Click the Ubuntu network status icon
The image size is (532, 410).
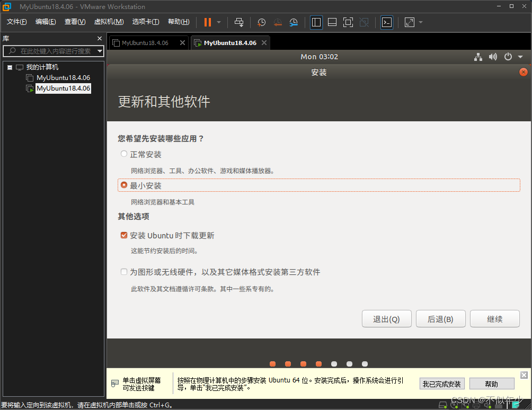[478, 57]
